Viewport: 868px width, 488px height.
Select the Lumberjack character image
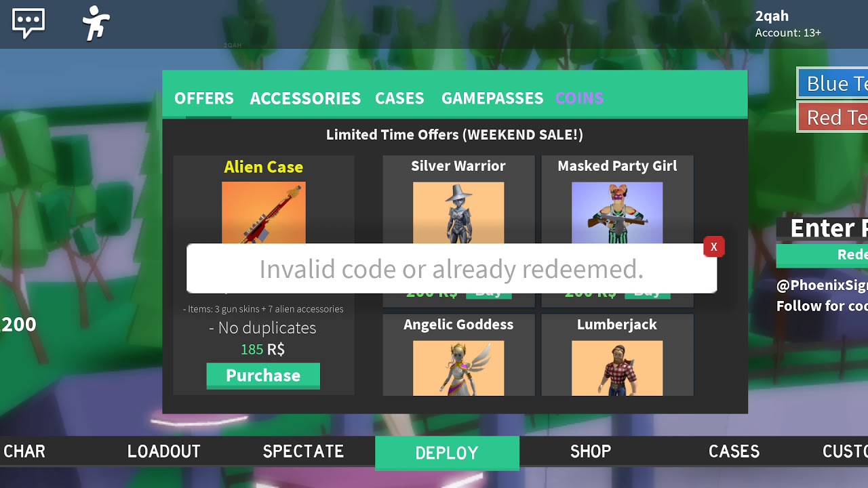[617, 368]
